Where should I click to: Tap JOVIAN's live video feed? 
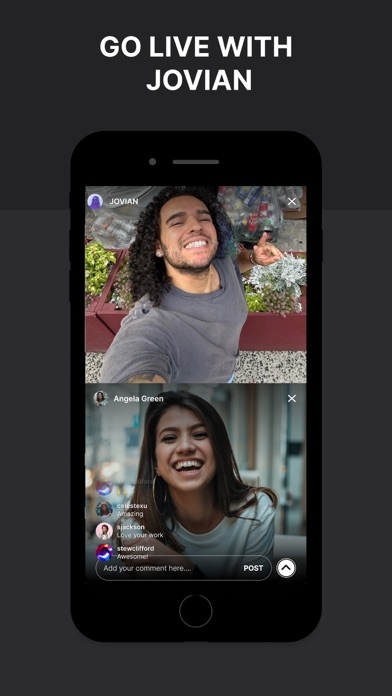pyautogui.click(x=196, y=284)
